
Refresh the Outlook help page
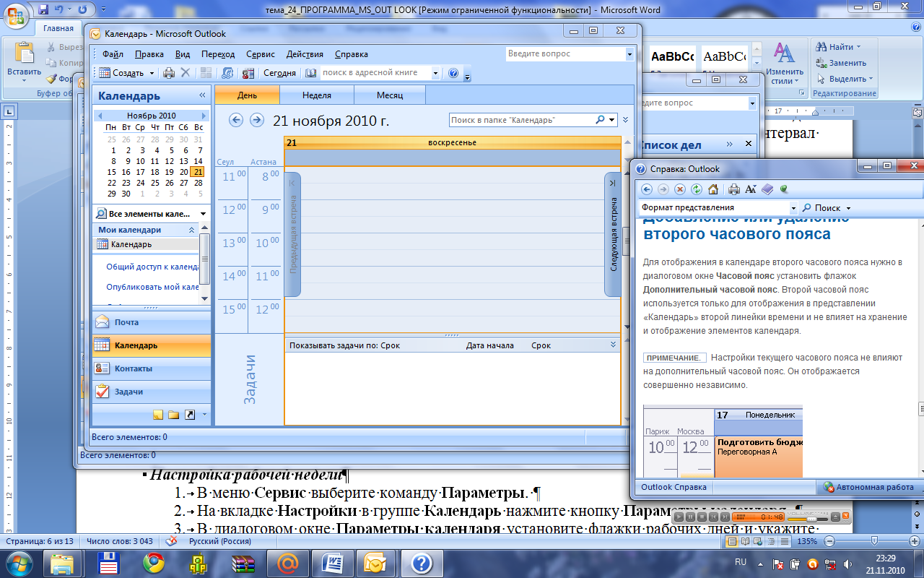tap(697, 189)
